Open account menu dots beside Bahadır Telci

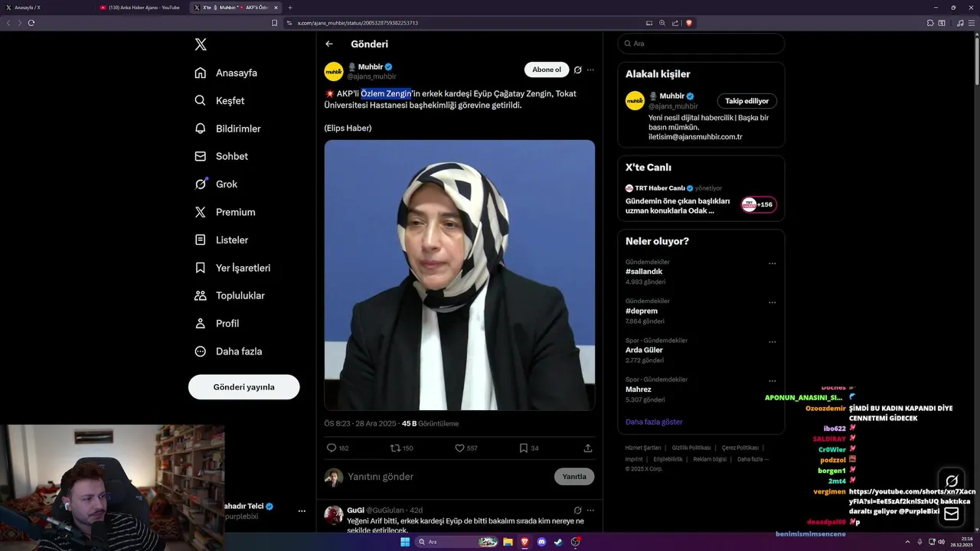click(x=302, y=511)
